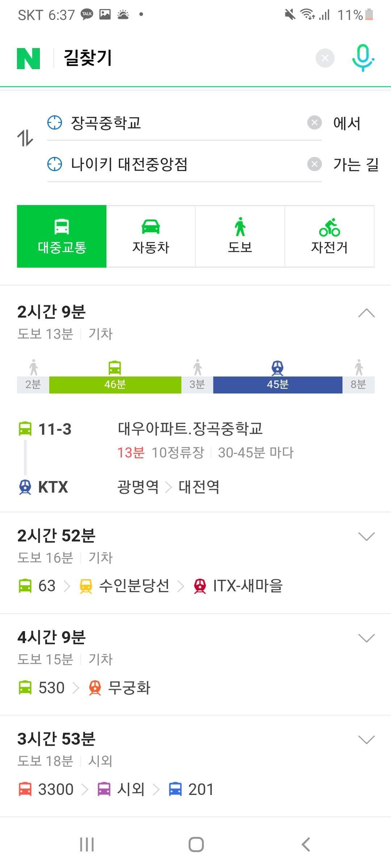This screenshot has width=391, height=868.
Task: Tap the green Naver N logo
Action: [28, 58]
